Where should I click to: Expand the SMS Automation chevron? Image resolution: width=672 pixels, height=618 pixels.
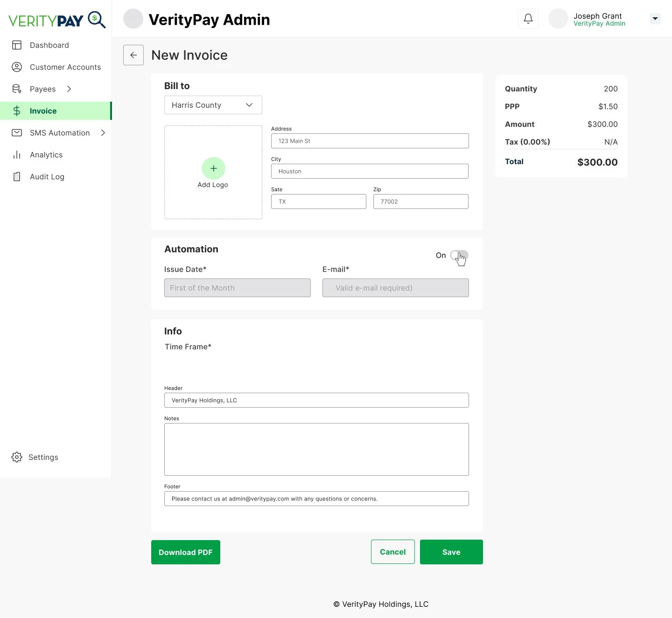coord(103,132)
